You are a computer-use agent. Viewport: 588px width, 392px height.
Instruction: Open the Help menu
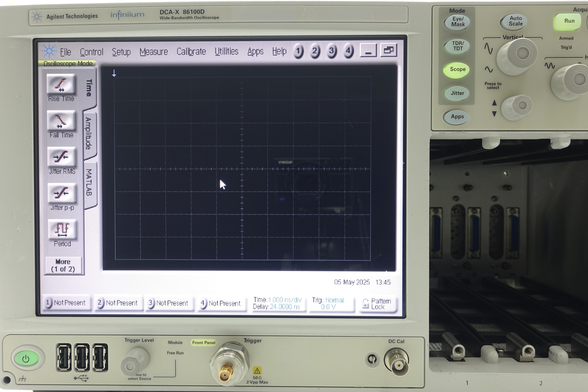pos(279,51)
